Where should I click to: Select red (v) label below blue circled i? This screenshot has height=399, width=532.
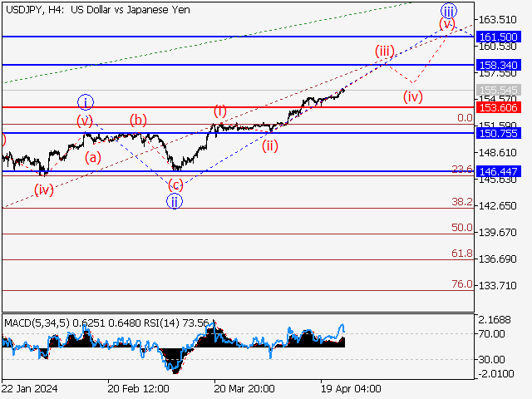point(85,121)
